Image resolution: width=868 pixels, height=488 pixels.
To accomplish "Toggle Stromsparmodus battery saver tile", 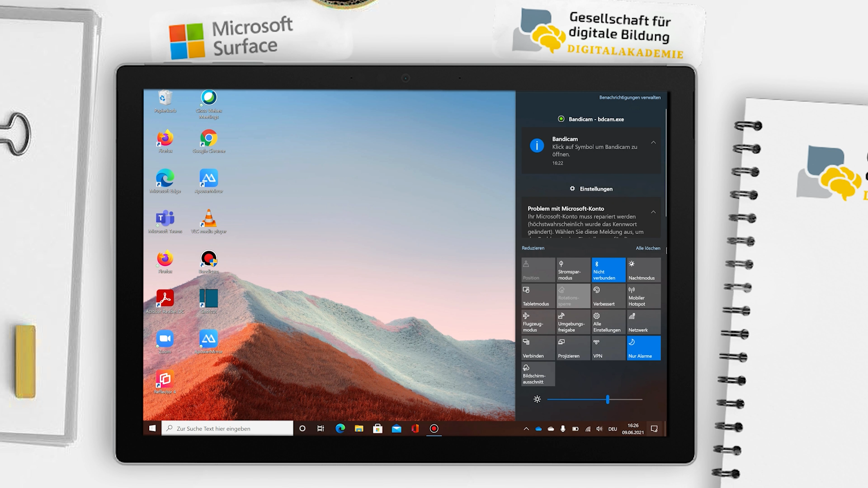I will (573, 270).
